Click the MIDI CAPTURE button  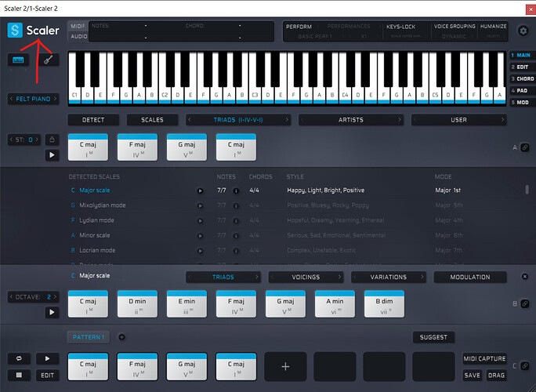(484, 358)
